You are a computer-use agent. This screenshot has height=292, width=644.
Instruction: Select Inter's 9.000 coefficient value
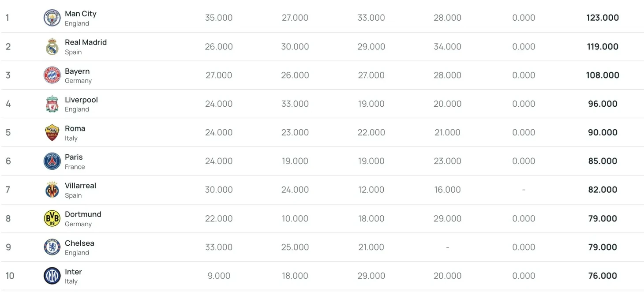tap(219, 276)
